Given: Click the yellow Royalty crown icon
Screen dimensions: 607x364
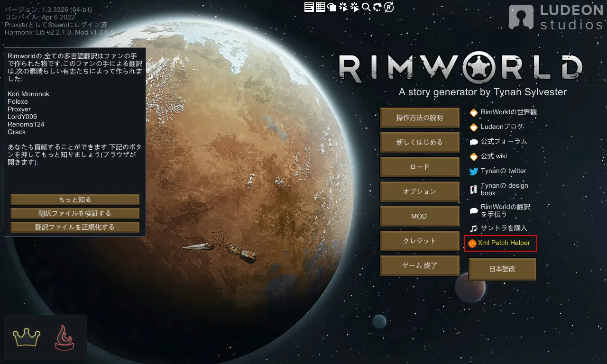Looking at the screenshot, I should (x=27, y=337).
